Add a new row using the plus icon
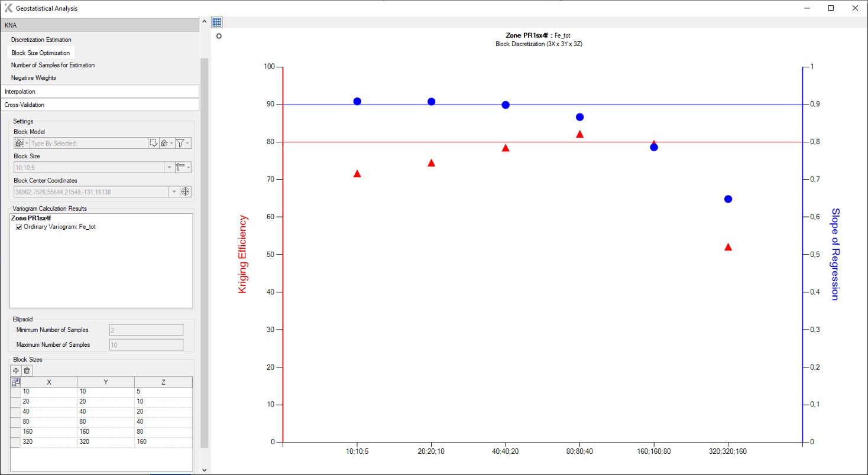868x475 pixels. pyautogui.click(x=16, y=370)
